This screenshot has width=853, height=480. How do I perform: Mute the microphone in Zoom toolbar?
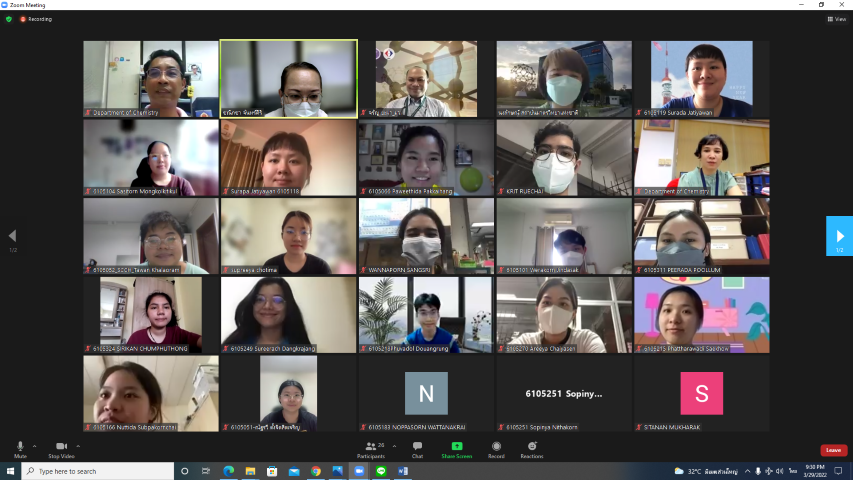pos(20,447)
